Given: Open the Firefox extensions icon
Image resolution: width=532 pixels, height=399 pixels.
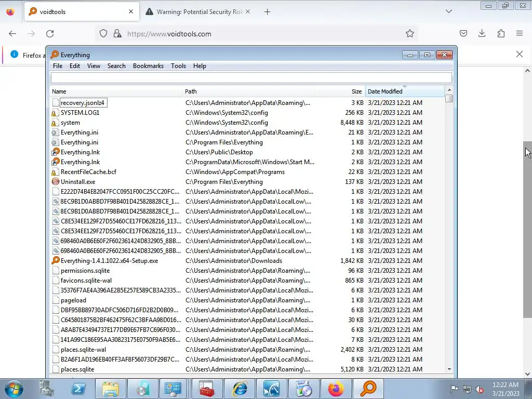Looking at the screenshot, I should pyautogui.click(x=501, y=33).
